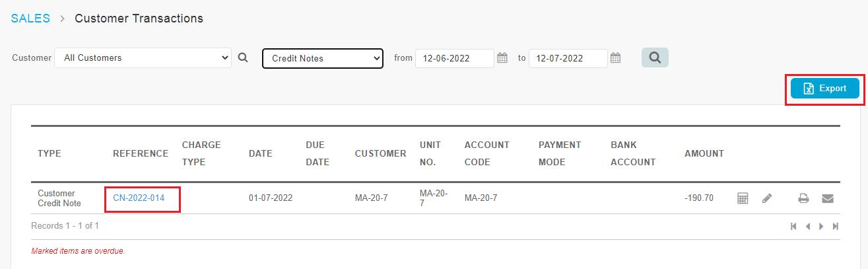868x269 pixels.
Task: Edit the credit note with pencil icon
Action: click(766, 198)
